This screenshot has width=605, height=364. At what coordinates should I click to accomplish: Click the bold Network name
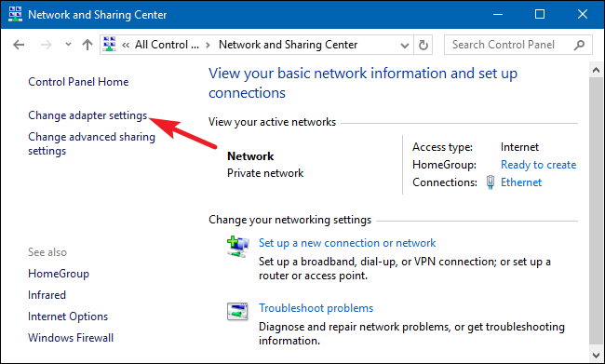pyautogui.click(x=250, y=156)
